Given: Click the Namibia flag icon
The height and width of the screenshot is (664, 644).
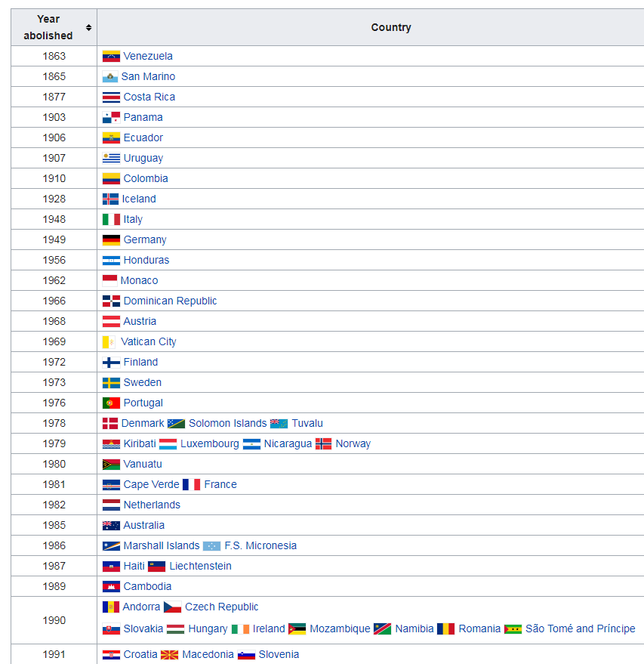Looking at the screenshot, I should point(383,628).
